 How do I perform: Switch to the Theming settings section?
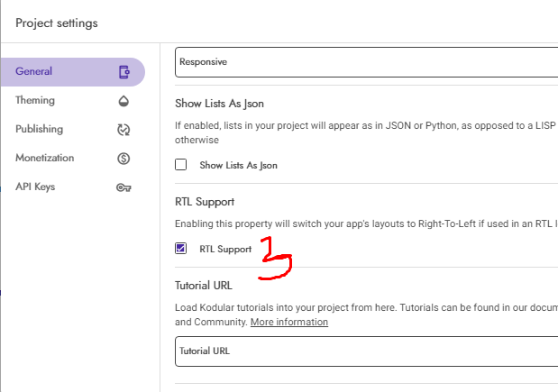[x=35, y=100]
